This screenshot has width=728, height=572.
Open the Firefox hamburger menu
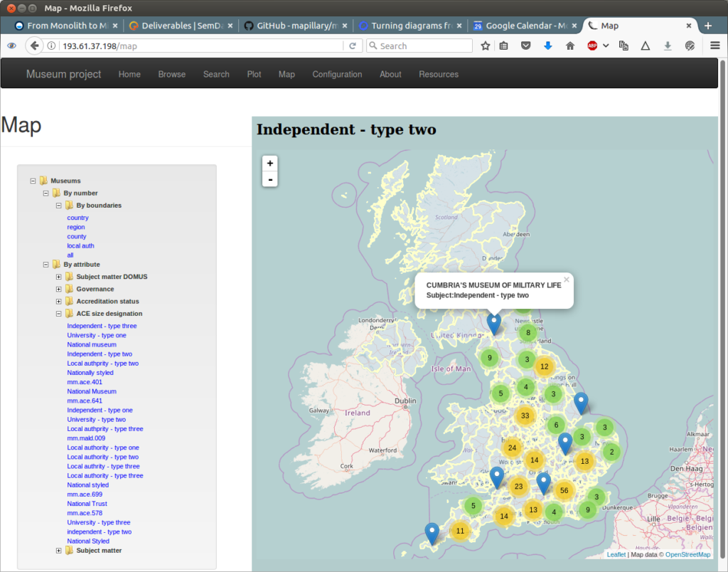tap(714, 45)
